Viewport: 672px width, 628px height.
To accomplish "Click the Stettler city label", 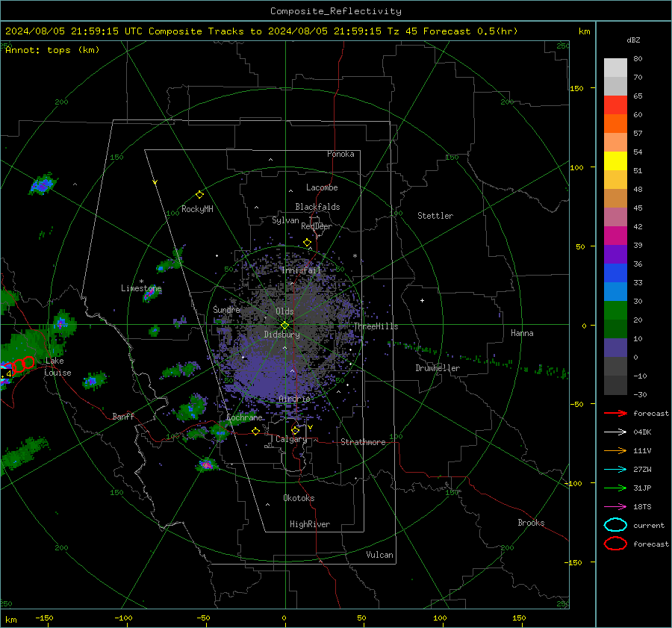I will 435,216.
